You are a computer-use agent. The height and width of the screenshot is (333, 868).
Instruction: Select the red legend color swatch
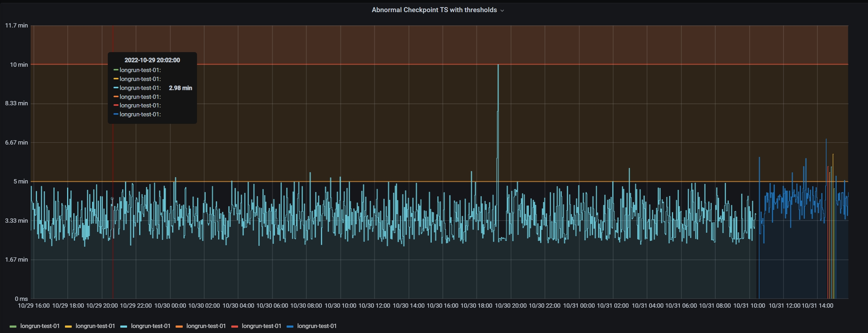coord(235,327)
